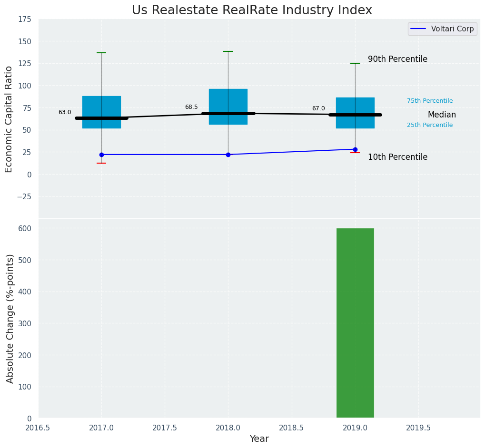Click the 10th Percentile annotation
The height and width of the screenshot is (448, 485).
397,157
